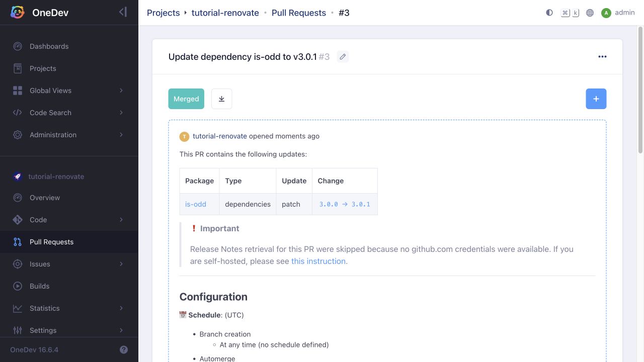Collapse the sidebar with the arrow icon
The width and height of the screenshot is (644, 362).
coord(123,12)
